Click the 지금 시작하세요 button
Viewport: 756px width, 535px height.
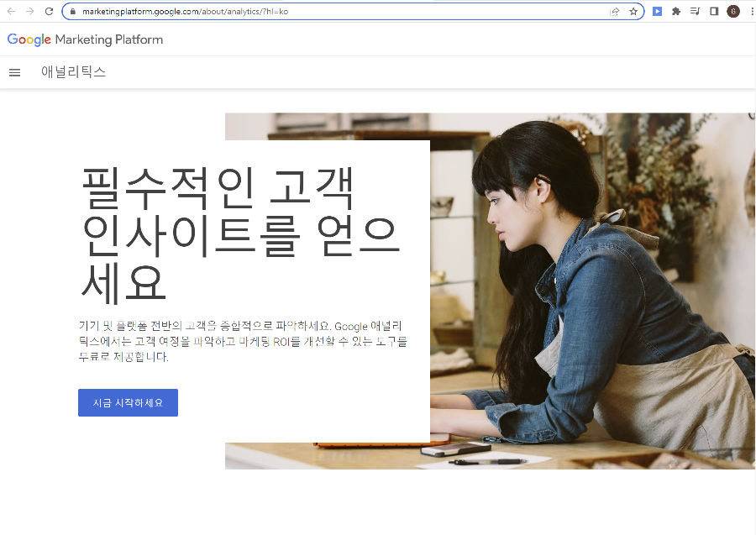click(x=129, y=402)
